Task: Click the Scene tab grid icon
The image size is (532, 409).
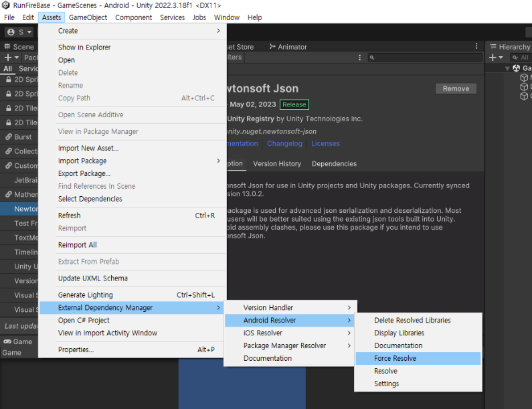Action: pos(7,46)
